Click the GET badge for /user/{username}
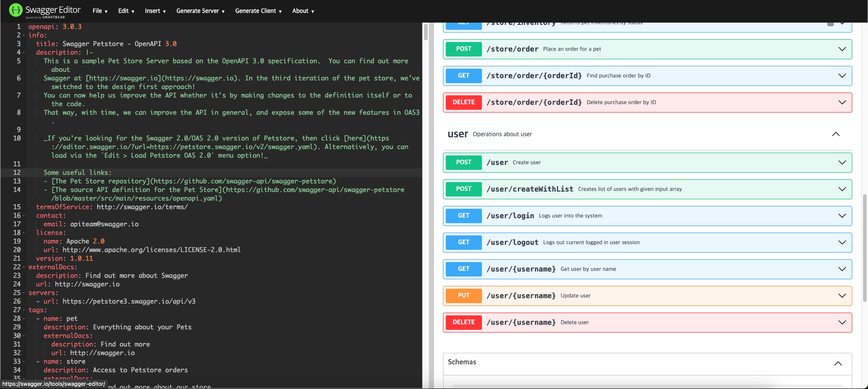 (463, 269)
